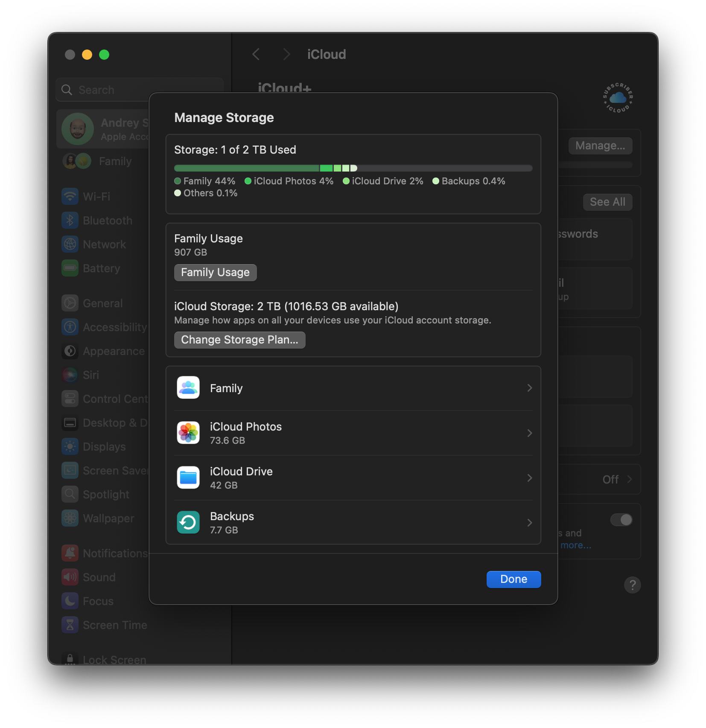Toggle the switch in the background iCloud pane
This screenshot has width=706, height=728.
click(x=621, y=519)
